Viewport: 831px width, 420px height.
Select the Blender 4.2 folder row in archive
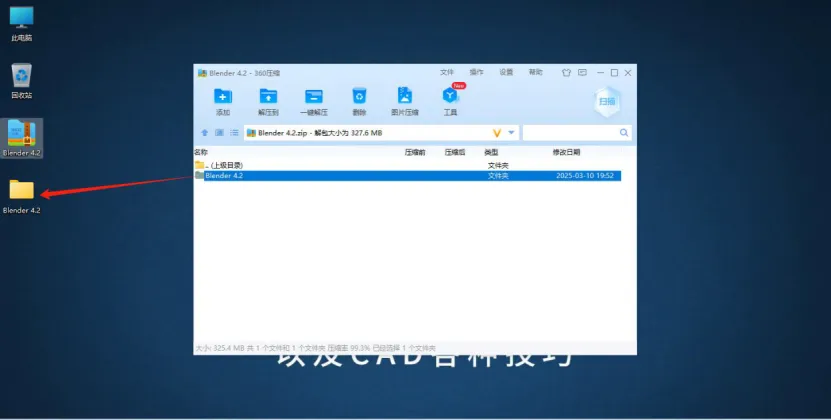point(407,176)
